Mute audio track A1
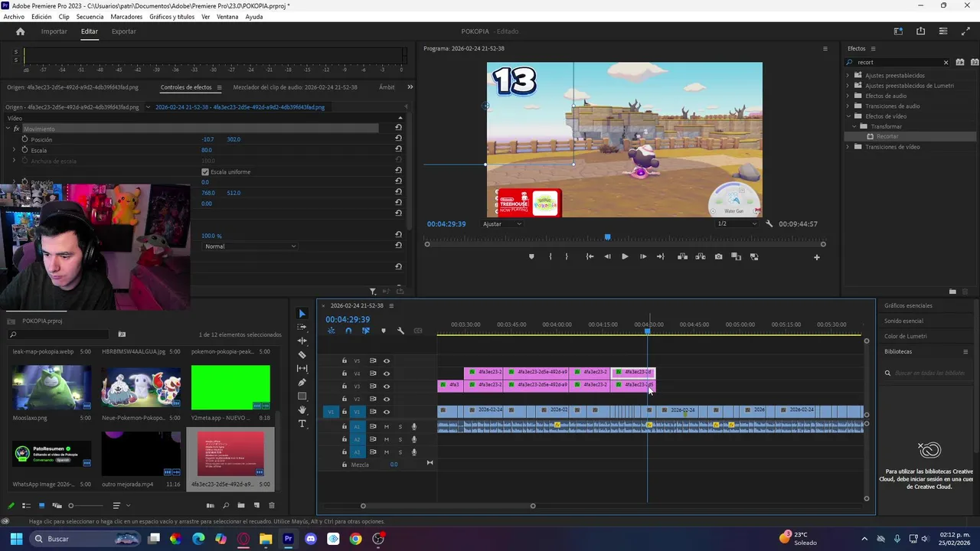Screen dimensions: 980x551 point(387,426)
